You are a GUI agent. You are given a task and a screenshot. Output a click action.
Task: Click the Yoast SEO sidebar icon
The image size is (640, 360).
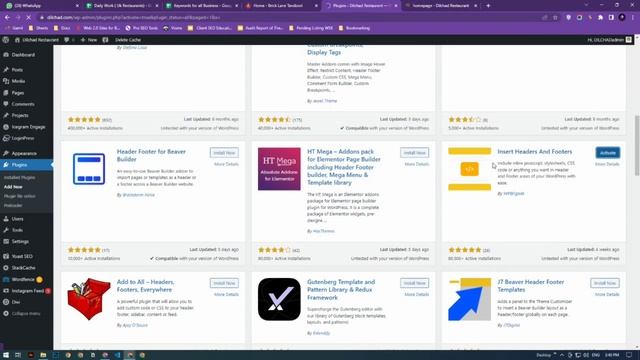click(6, 256)
